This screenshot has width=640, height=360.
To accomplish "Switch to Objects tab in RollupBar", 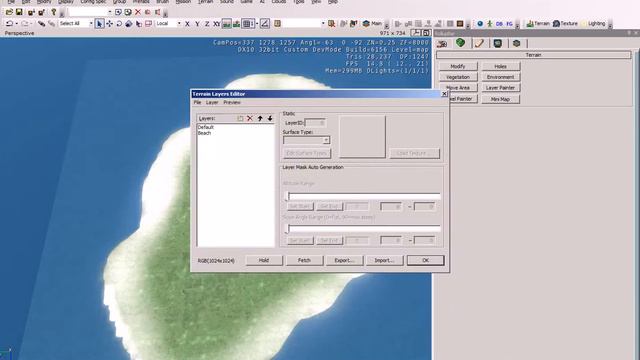I will [442, 43].
